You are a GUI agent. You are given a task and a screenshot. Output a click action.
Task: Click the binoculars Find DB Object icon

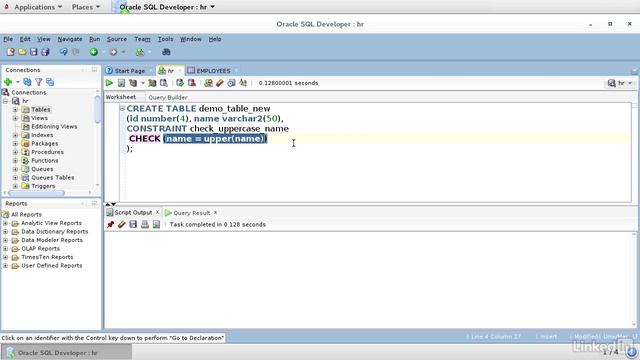pos(166,52)
